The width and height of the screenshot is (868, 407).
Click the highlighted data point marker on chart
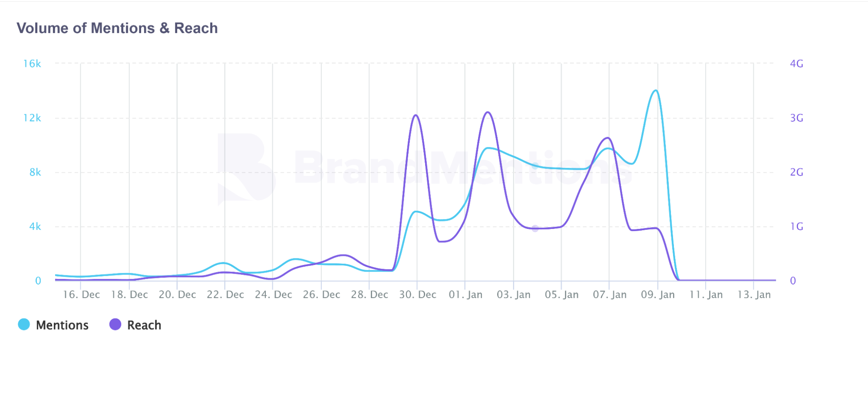point(535,228)
